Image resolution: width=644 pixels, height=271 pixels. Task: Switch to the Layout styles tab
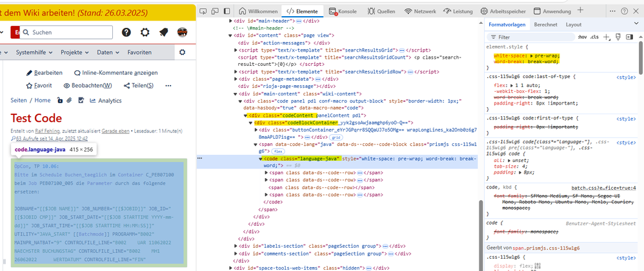574,25
